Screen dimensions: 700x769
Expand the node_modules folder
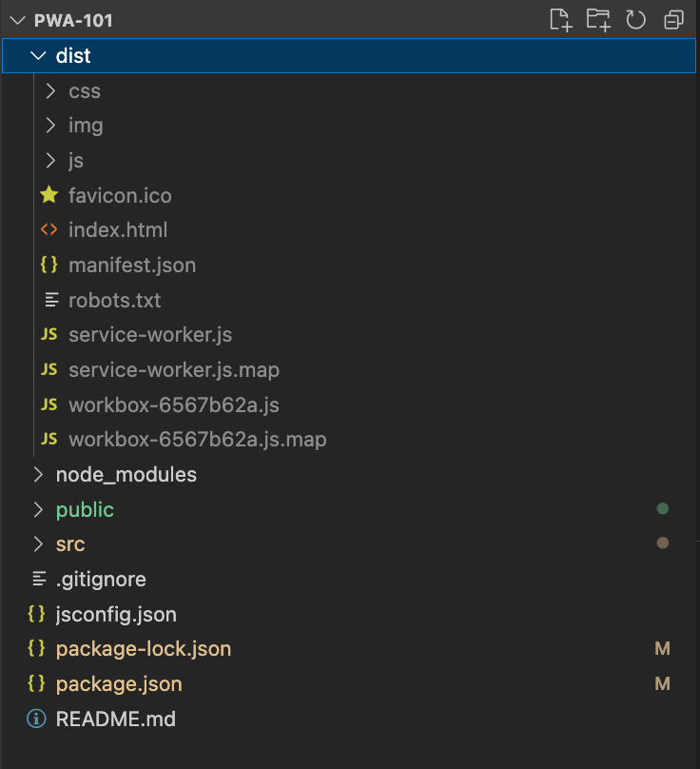pyautogui.click(x=38, y=474)
